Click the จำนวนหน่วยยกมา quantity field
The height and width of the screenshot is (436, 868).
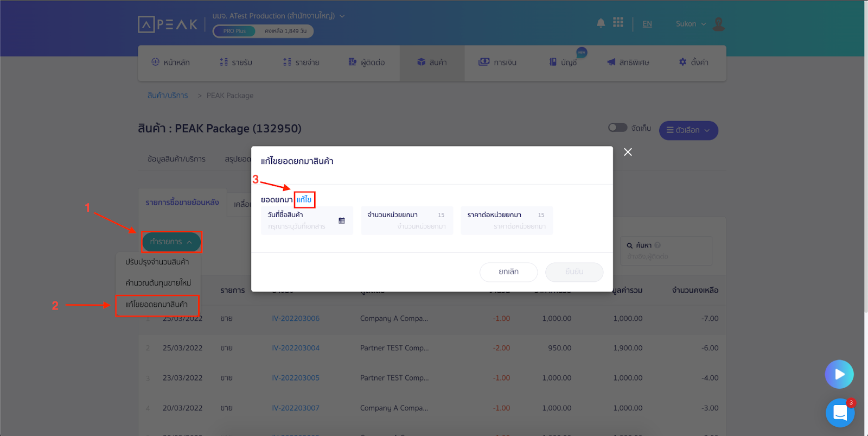[x=407, y=220]
